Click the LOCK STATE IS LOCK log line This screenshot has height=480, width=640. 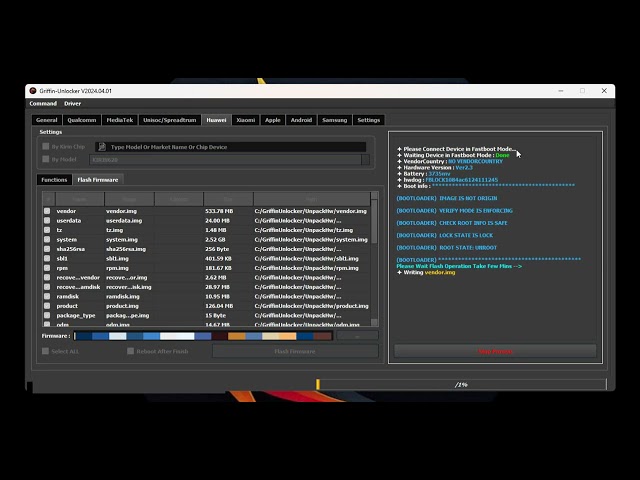pyautogui.click(x=444, y=235)
